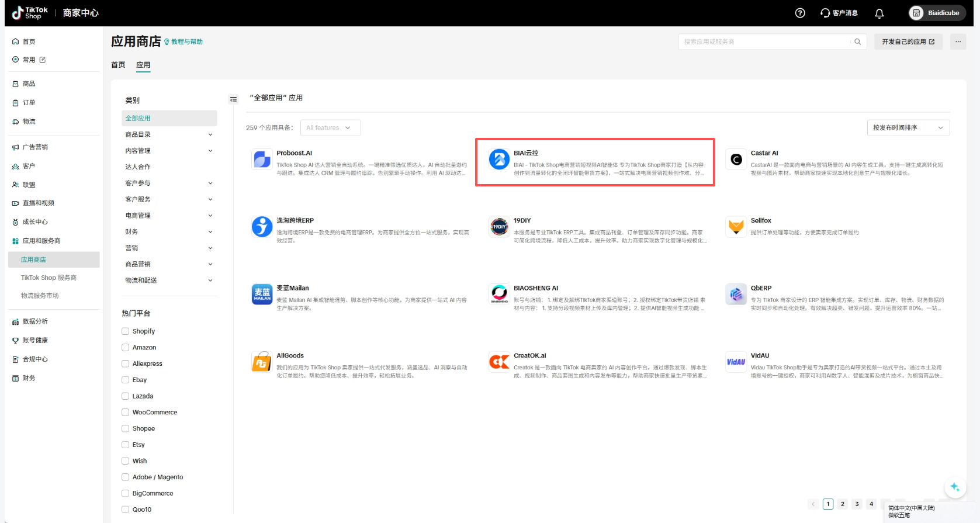Check the Ebay platform checkbox
Screen dimensions: 980x523
125,380
